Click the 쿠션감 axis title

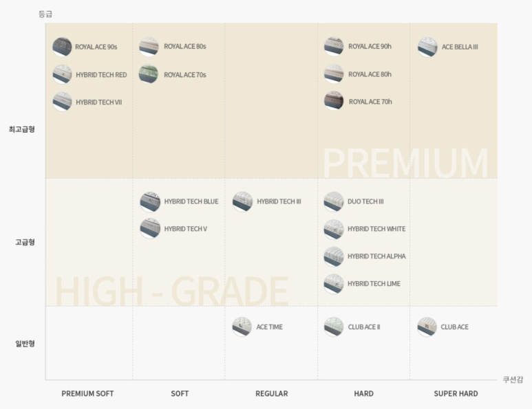pos(513,379)
